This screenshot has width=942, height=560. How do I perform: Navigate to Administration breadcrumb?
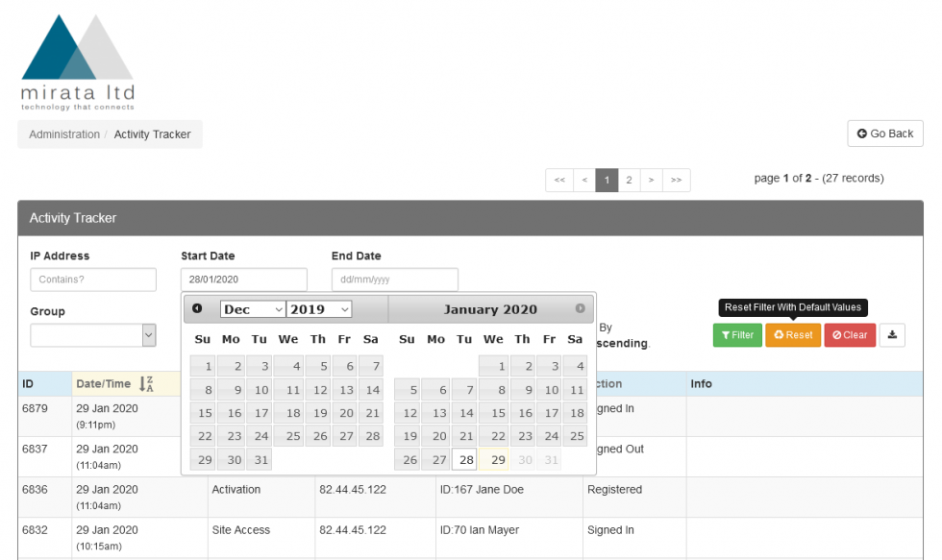point(64,134)
